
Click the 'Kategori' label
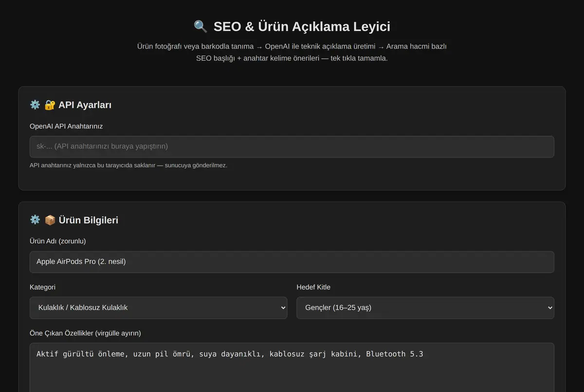pos(42,287)
